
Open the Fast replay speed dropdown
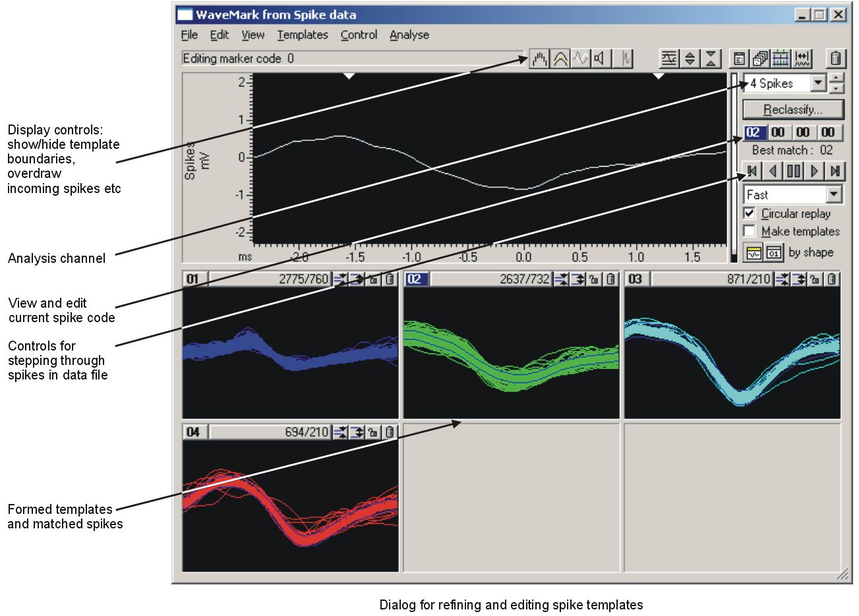(x=833, y=194)
